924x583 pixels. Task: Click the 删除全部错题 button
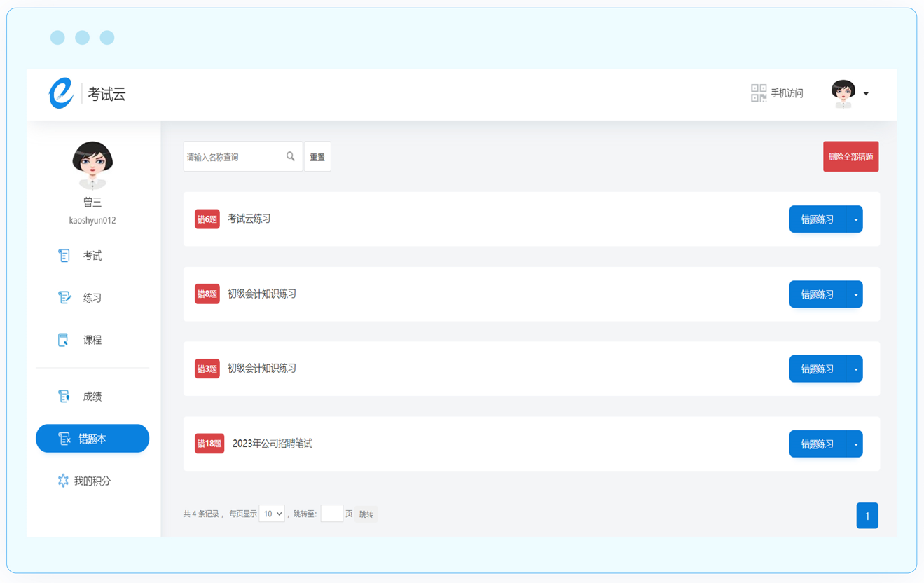[x=850, y=157]
